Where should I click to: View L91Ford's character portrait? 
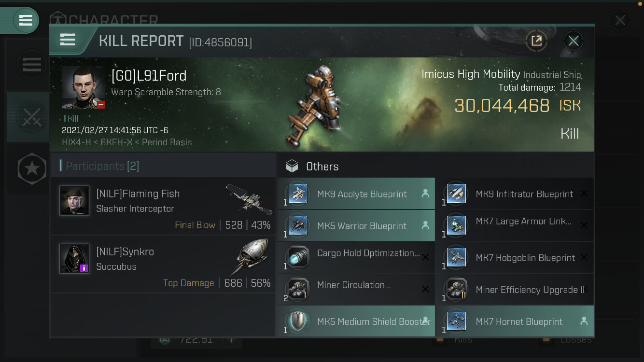pos(83,87)
